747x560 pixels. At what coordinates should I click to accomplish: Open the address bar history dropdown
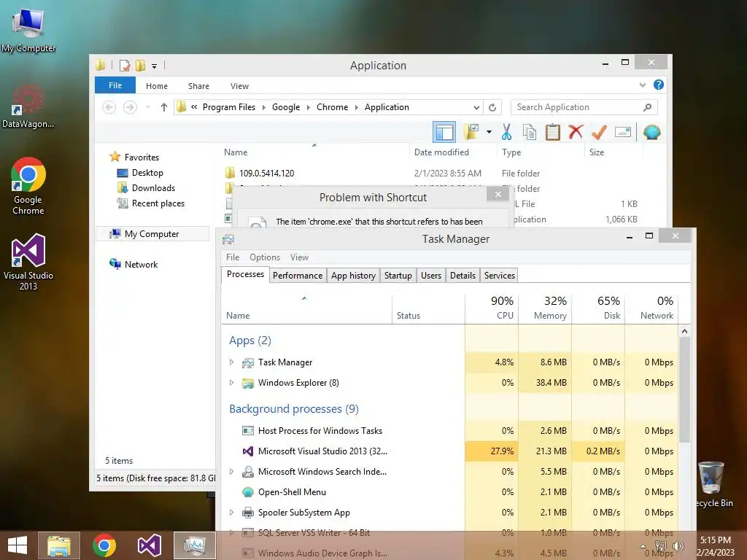[476, 107]
